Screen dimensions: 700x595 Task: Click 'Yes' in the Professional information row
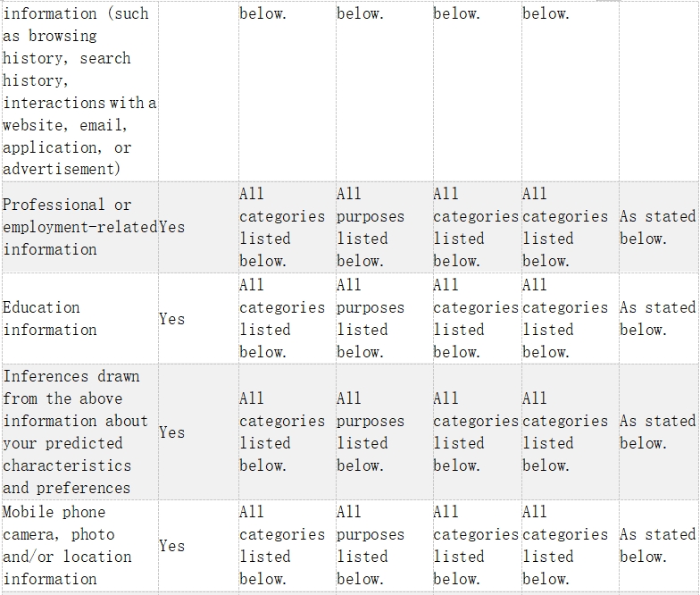pyautogui.click(x=171, y=227)
